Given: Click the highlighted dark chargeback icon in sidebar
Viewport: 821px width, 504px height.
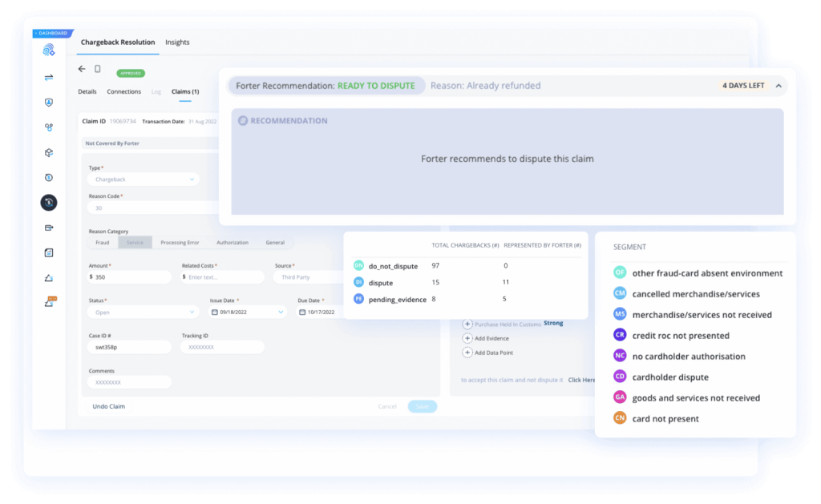Looking at the screenshot, I should pos(48,203).
